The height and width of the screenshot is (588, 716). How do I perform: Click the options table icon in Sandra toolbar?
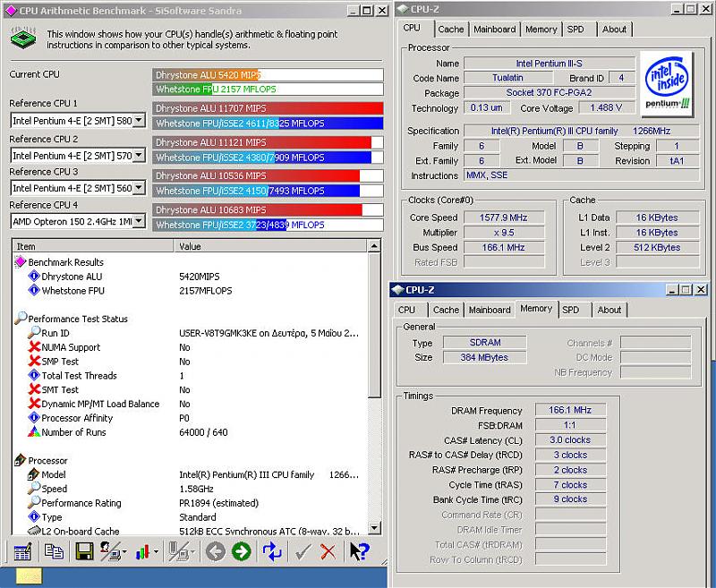coord(22,551)
